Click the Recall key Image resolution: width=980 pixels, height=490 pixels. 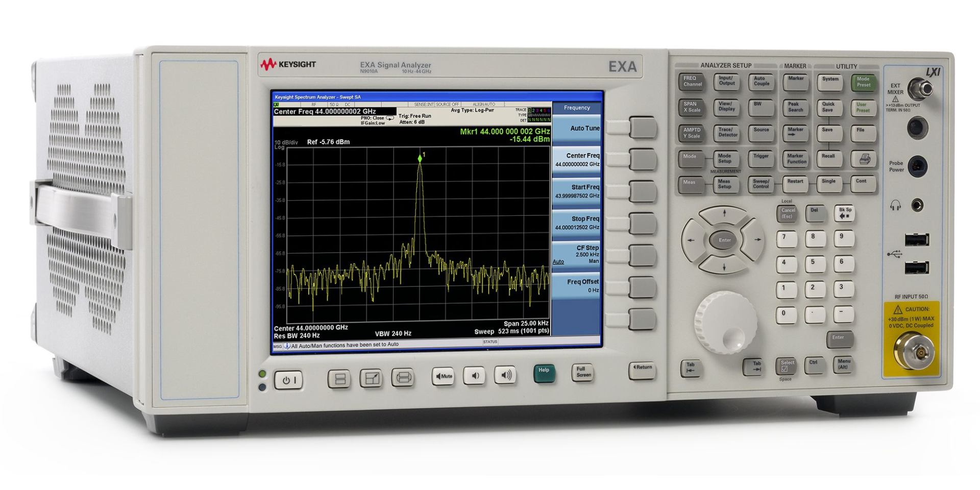tap(829, 159)
